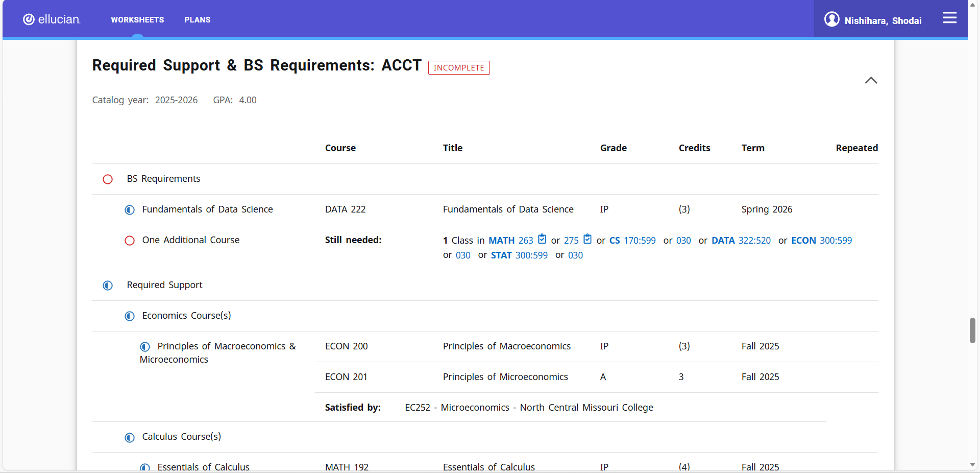
Task: Click the user profile avatar icon
Action: (x=831, y=19)
